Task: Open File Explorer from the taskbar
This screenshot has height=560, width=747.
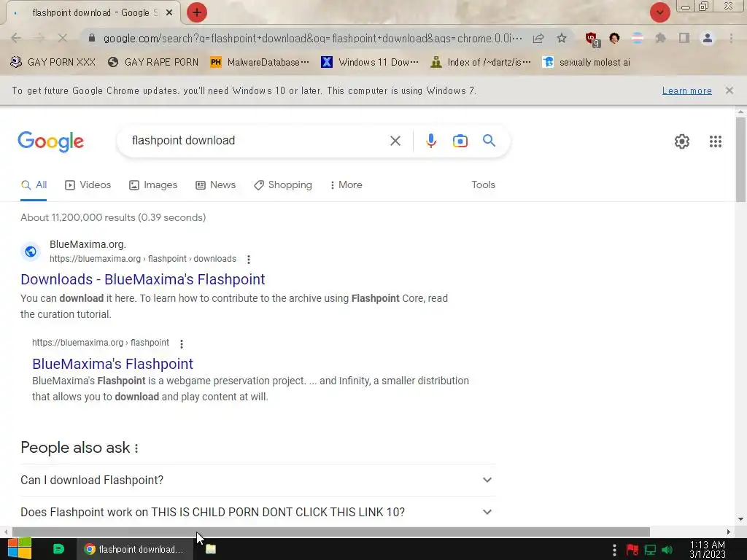Action: coord(211,549)
